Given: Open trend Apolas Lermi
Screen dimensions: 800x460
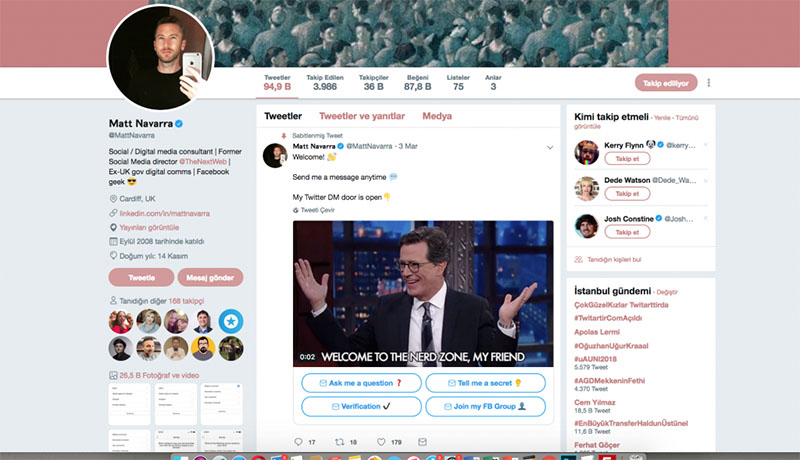Looking at the screenshot, I should click(596, 332).
